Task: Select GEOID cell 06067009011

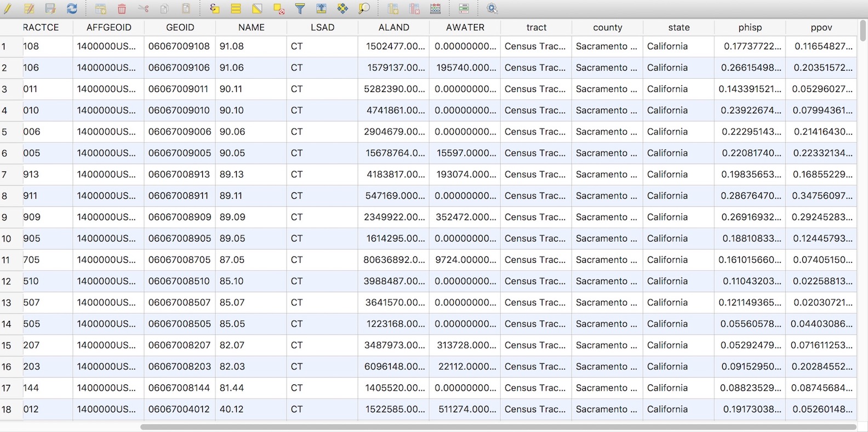Action: click(180, 89)
